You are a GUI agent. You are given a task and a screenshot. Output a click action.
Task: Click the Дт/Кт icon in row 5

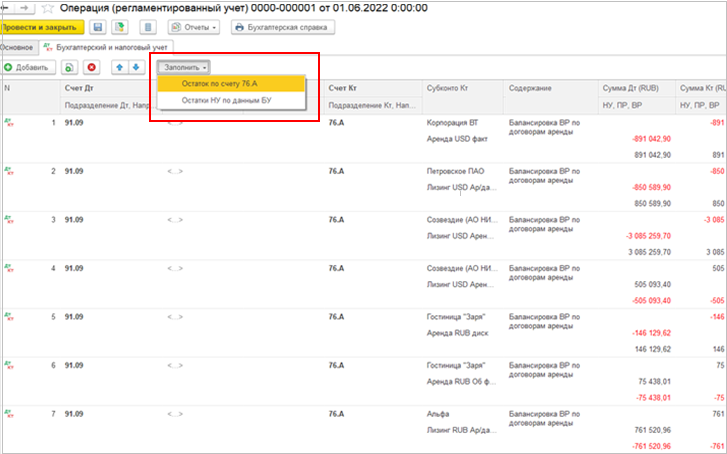pyautogui.click(x=9, y=317)
